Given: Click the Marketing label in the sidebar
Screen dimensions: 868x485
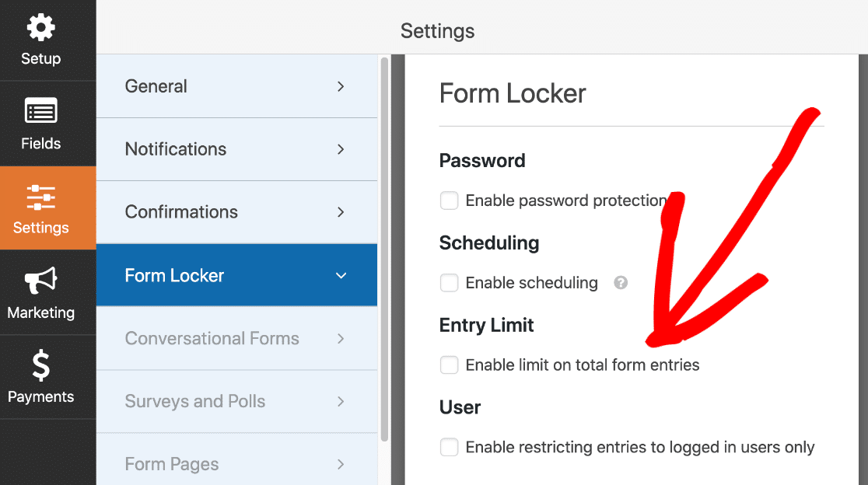Looking at the screenshot, I should click(41, 312).
